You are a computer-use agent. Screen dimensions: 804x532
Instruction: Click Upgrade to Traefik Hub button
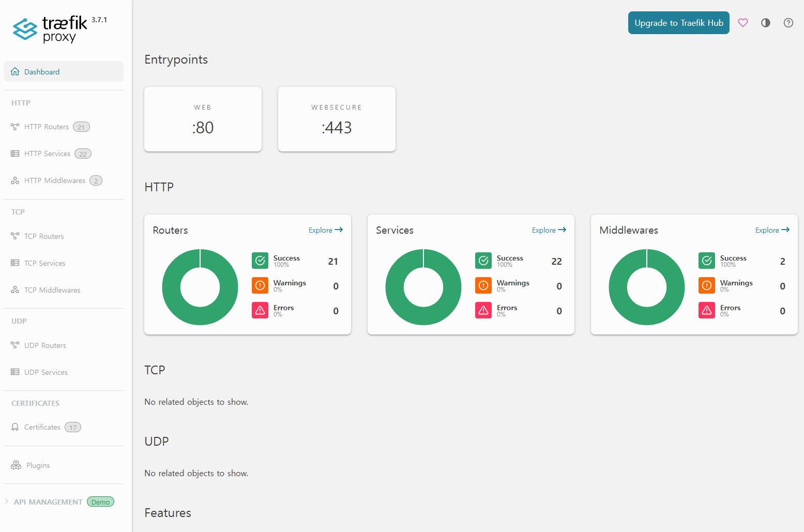tap(679, 23)
